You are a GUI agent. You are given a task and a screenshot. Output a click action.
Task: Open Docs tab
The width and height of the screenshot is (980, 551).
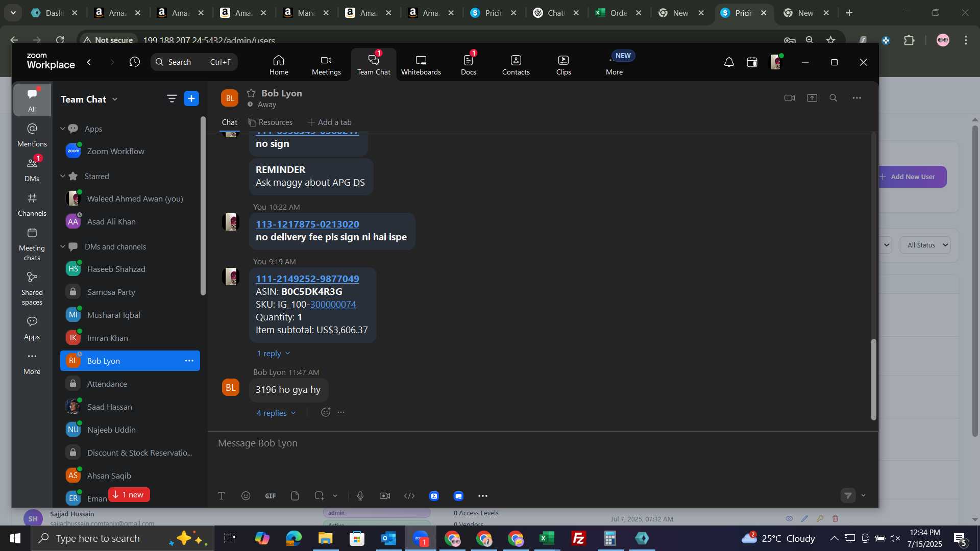coord(468,65)
